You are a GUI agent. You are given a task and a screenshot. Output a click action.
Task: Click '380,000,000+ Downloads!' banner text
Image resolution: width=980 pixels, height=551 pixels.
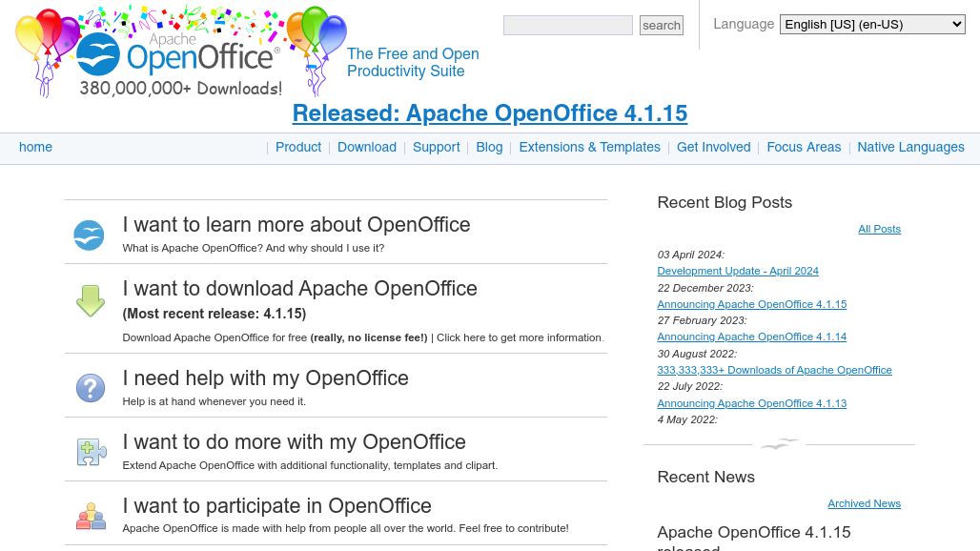(180, 88)
